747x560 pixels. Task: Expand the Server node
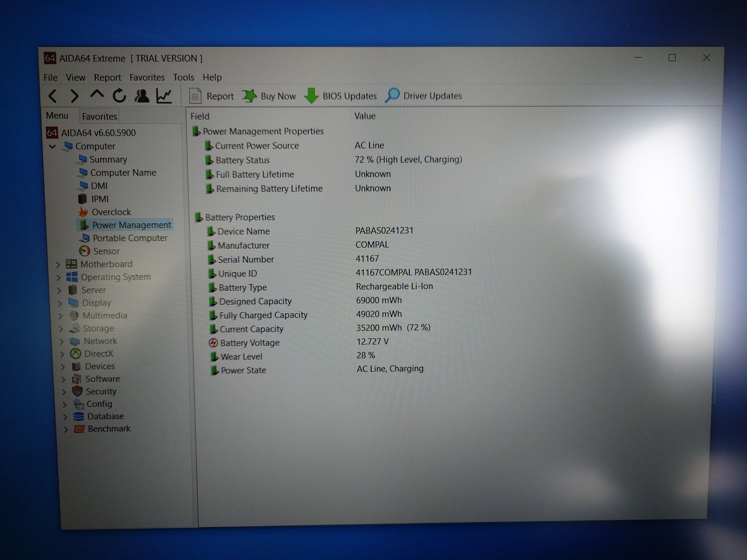59,290
